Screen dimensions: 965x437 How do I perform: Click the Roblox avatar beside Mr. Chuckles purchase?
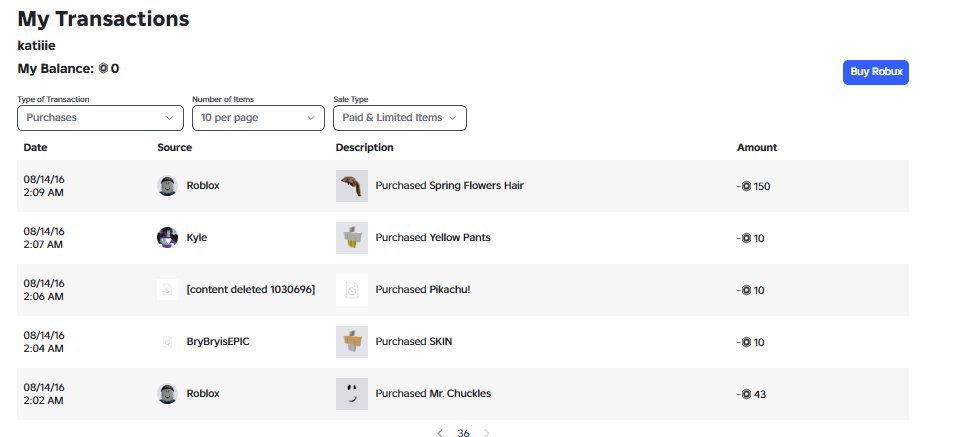pos(167,394)
